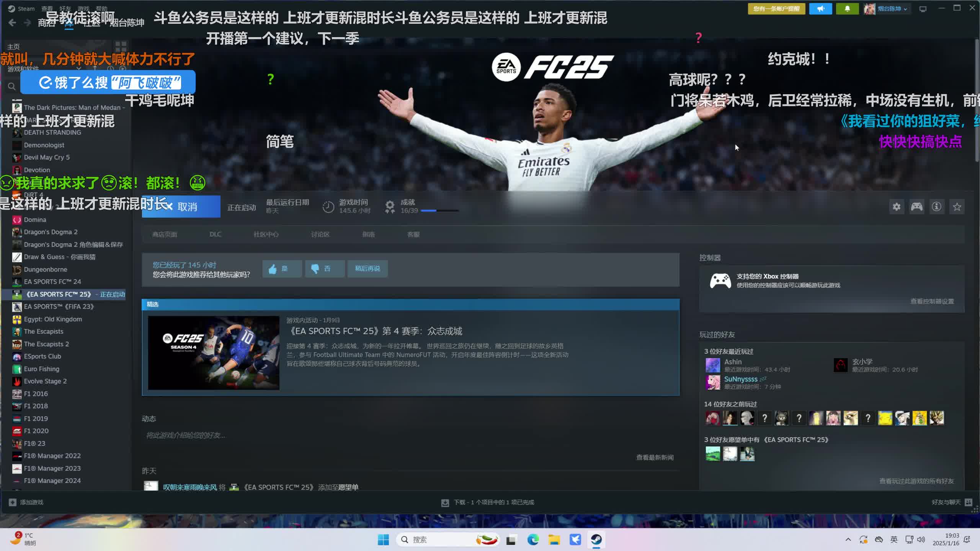Add game to favorites star
Viewport: 980px width, 551px height.
point(957,207)
